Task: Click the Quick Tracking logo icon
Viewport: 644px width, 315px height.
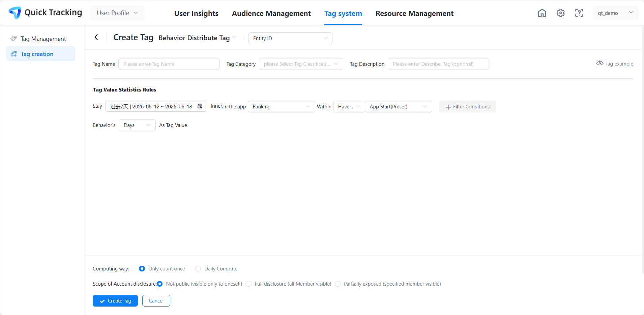Action: [15, 12]
